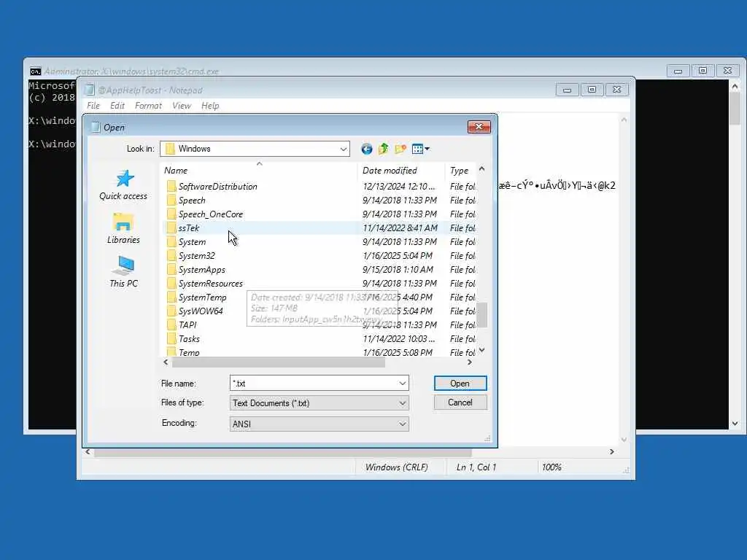Expand the File name dropdown arrow

click(x=403, y=384)
